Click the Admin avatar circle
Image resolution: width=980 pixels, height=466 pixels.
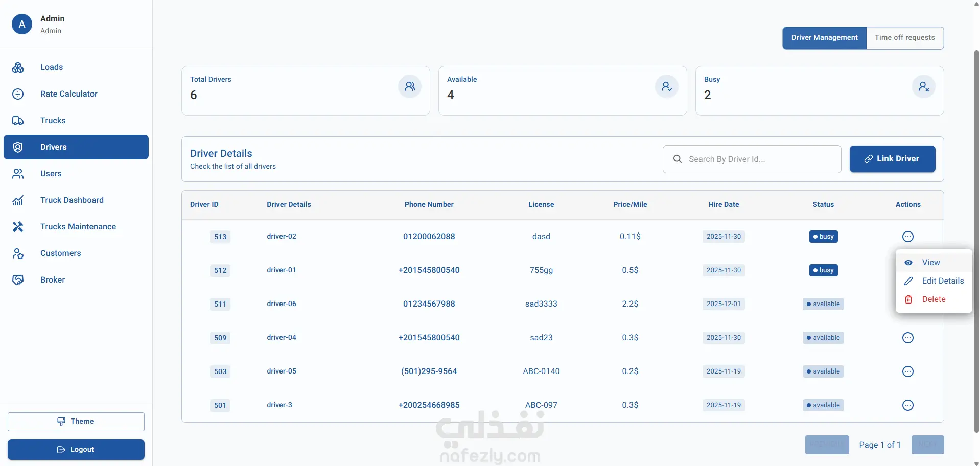tap(22, 24)
